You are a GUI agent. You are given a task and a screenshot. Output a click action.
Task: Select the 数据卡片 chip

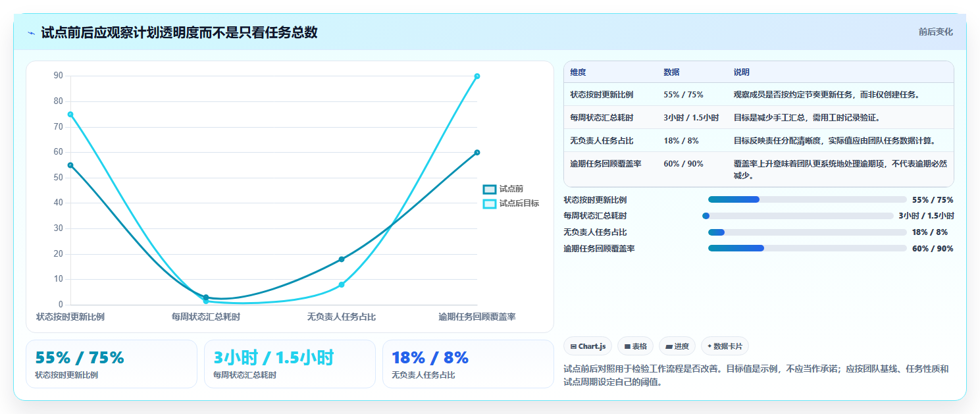tap(725, 346)
